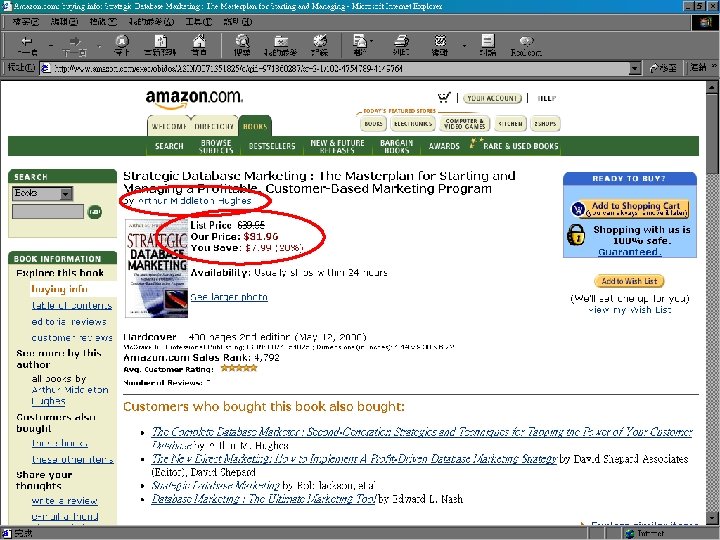Click the Add to Wish List button

(629, 281)
